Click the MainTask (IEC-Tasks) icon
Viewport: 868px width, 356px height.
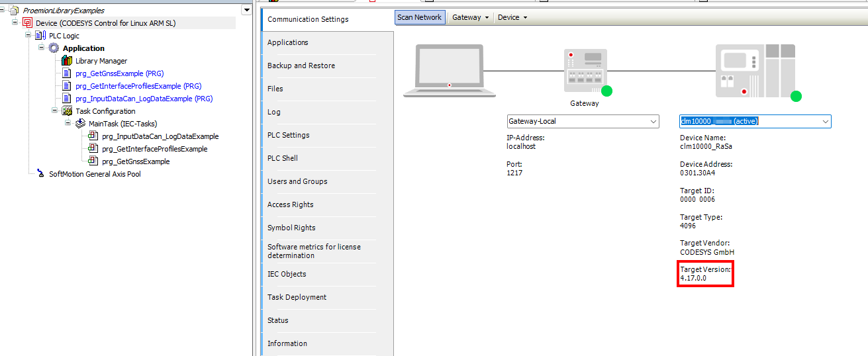click(80, 124)
